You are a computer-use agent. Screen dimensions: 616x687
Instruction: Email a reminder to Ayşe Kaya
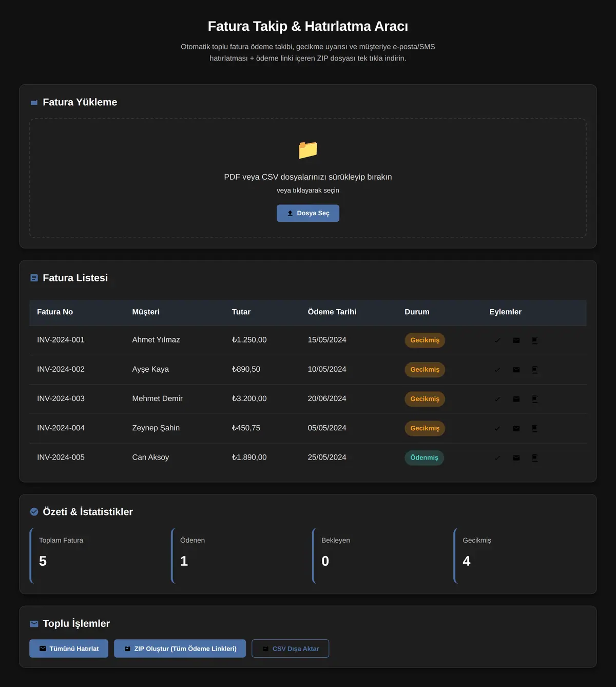click(516, 370)
